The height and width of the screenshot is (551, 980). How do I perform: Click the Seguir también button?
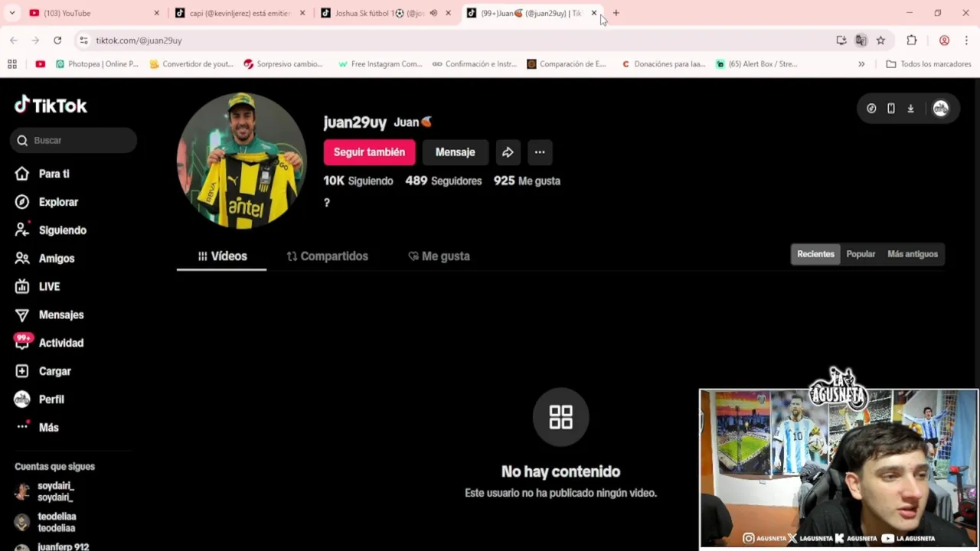click(x=369, y=152)
